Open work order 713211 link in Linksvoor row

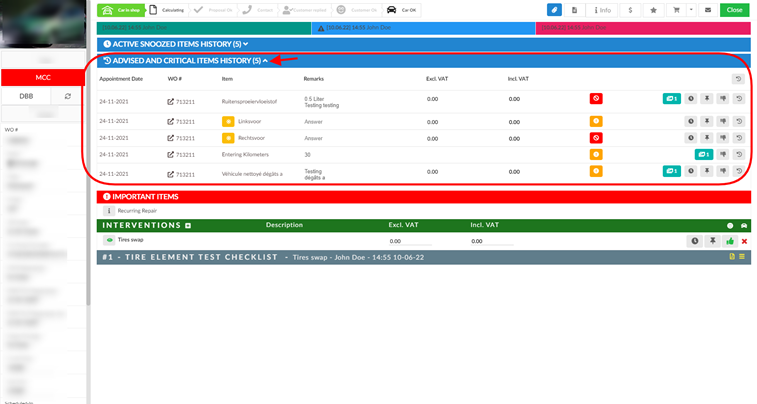[181, 122]
